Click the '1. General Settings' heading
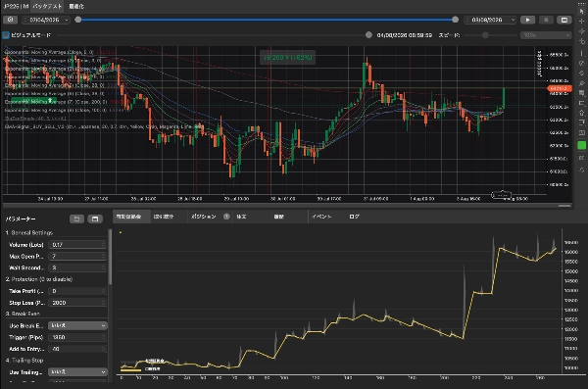The image size is (588, 389). click(x=28, y=232)
